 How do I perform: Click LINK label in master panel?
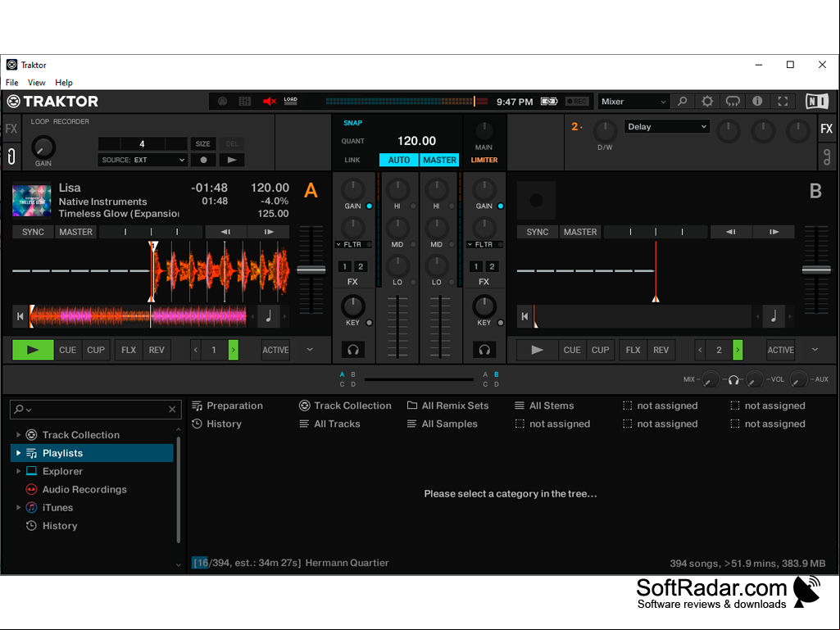coord(352,160)
